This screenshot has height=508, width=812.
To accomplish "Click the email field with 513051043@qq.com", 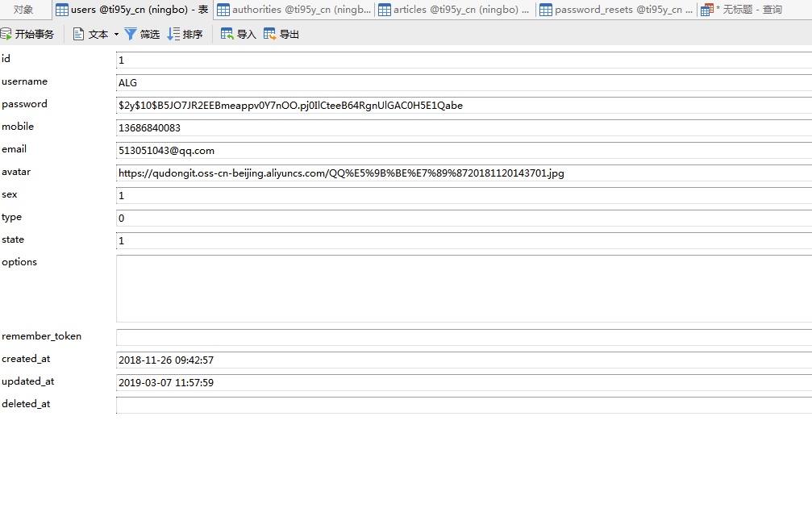I will [464, 151].
